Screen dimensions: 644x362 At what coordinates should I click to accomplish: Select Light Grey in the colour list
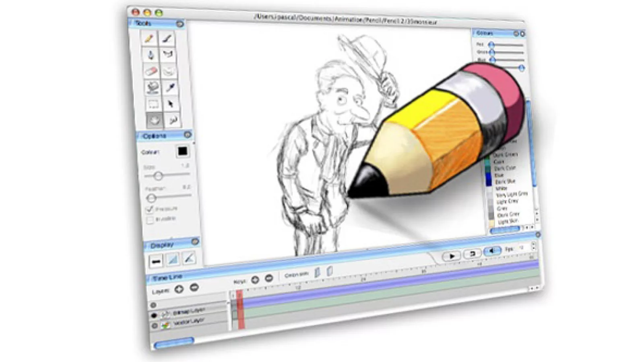click(507, 201)
